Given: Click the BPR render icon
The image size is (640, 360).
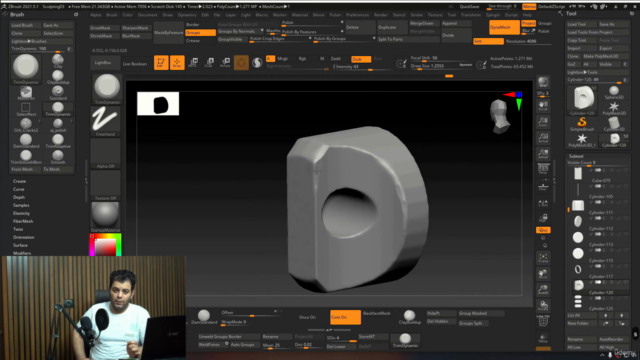Looking at the screenshot, I should tap(543, 82).
